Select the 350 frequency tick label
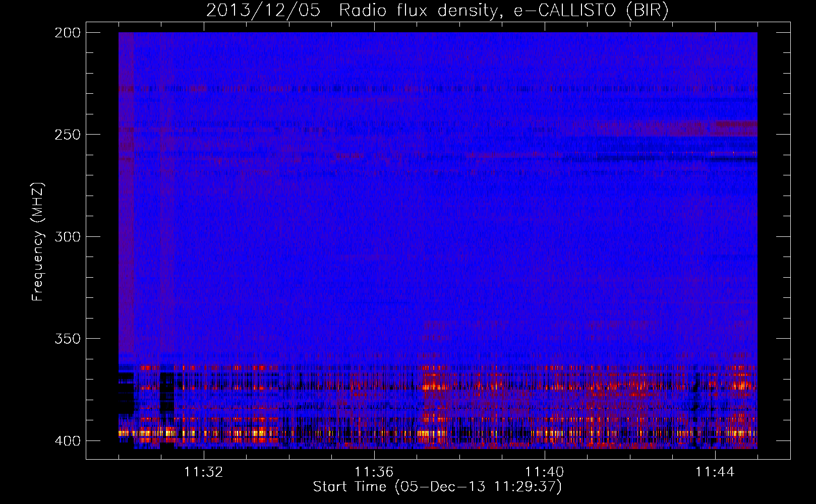816x504 pixels. [67, 338]
